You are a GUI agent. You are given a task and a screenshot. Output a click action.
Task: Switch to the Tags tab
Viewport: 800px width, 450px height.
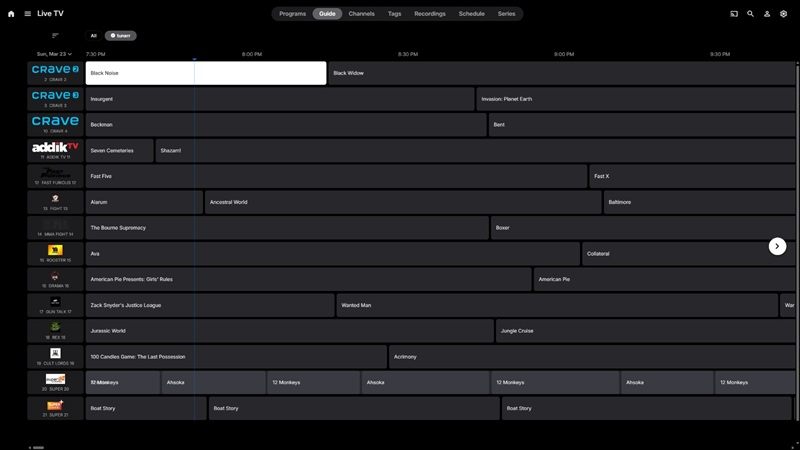[394, 14]
